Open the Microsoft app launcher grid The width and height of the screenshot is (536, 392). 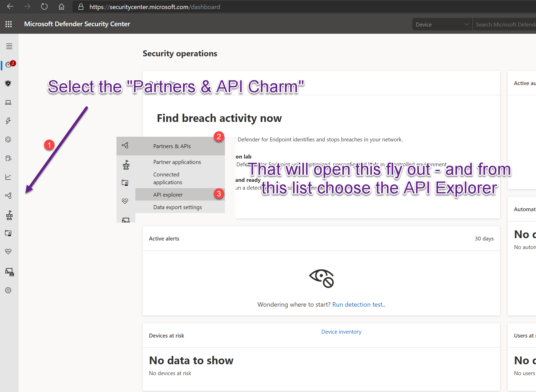pos(9,24)
